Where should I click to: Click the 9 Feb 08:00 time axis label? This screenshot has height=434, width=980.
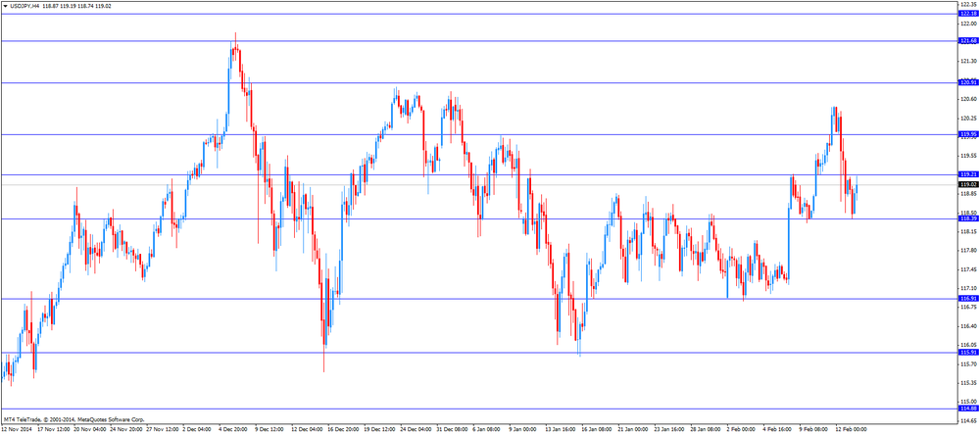(x=812, y=430)
